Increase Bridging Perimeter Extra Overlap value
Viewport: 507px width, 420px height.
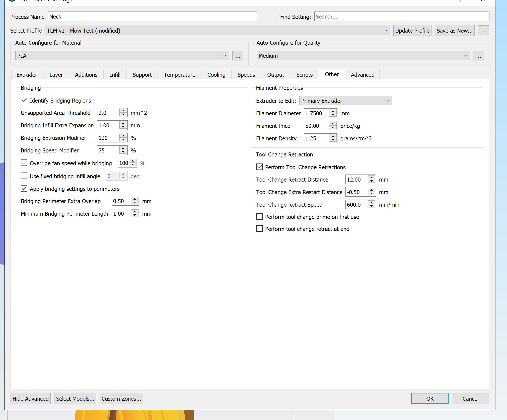(x=135, y=199)
